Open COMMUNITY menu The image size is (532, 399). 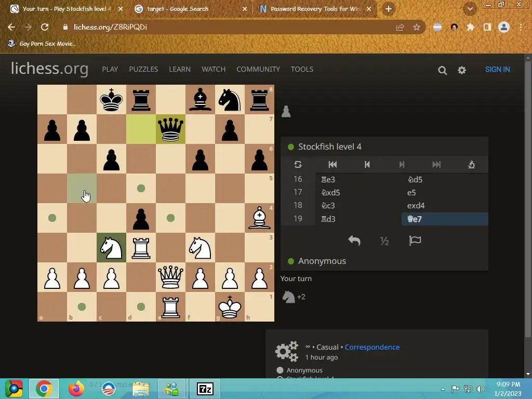coord(258,69)
